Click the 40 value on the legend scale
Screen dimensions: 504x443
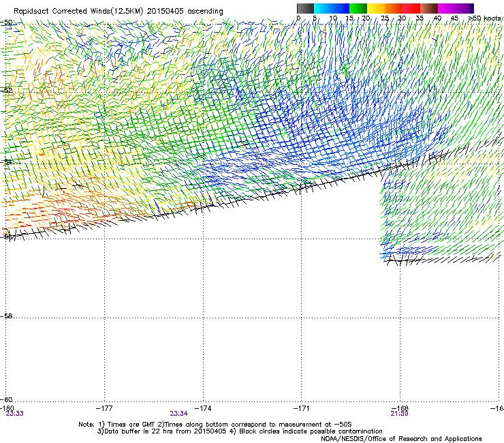point(437,18)
